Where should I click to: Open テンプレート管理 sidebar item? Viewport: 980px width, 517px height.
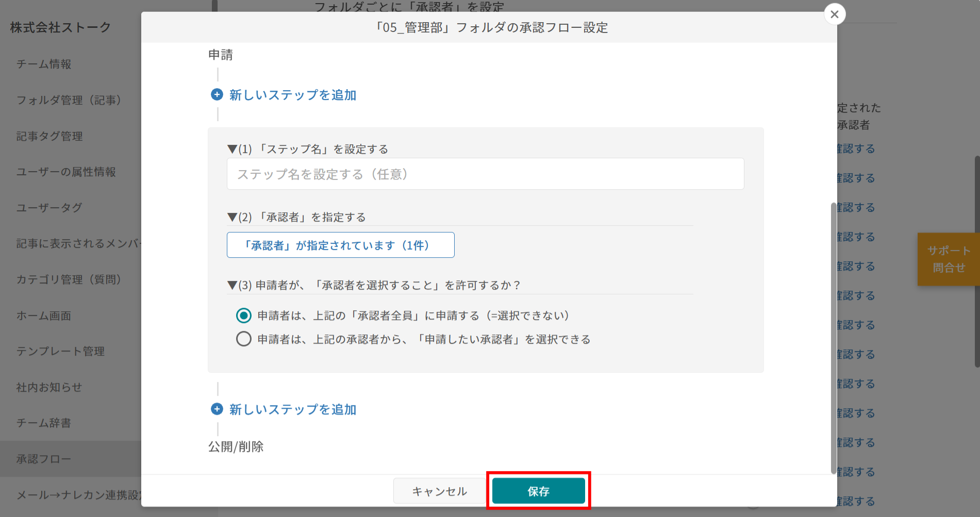[x=60, y=352]
